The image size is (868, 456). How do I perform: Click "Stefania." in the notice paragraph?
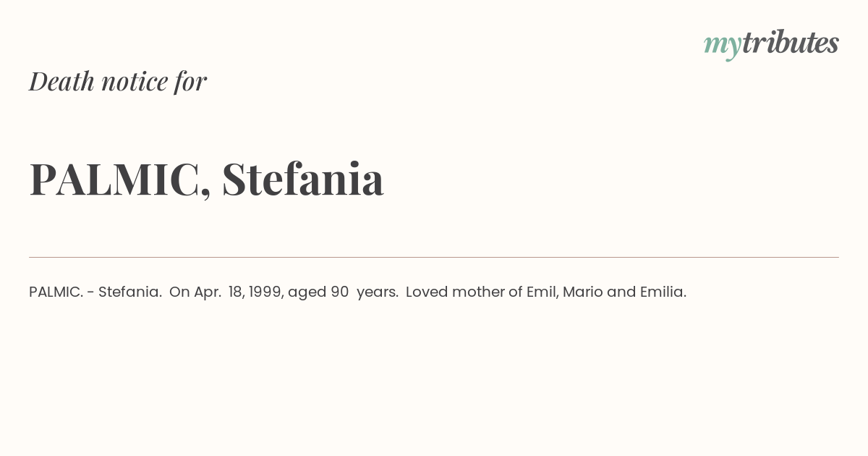(130, 292)
